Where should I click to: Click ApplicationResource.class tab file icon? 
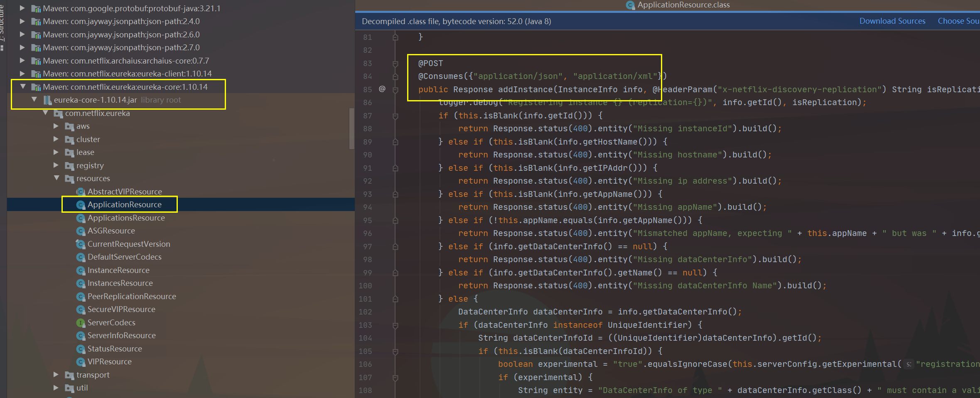point(630,5)
